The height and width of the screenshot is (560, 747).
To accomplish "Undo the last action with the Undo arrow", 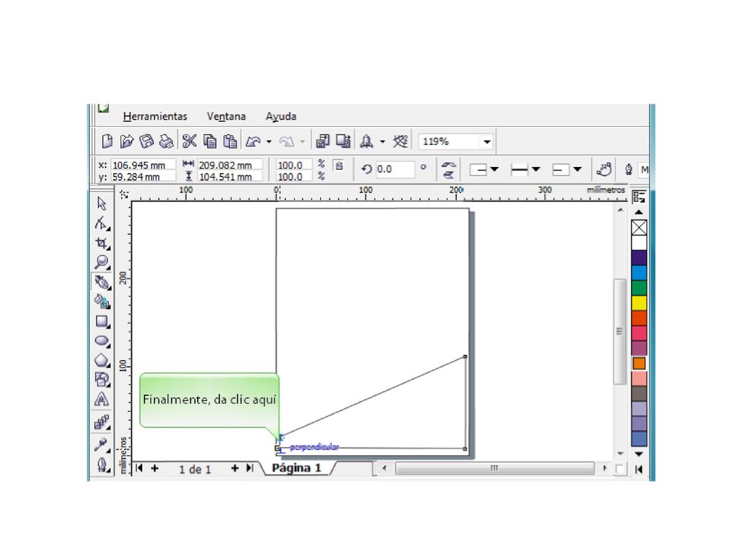I will (x=253, y=141).
